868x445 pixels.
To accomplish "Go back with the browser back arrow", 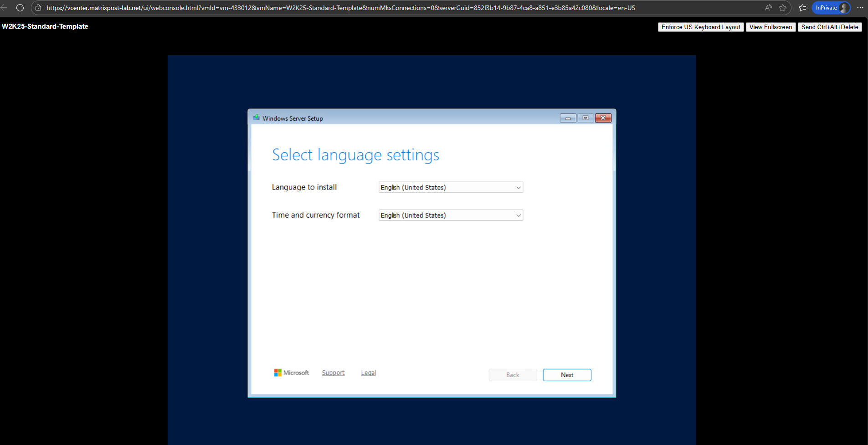I will pyautogui.click(x=4, y=8).
